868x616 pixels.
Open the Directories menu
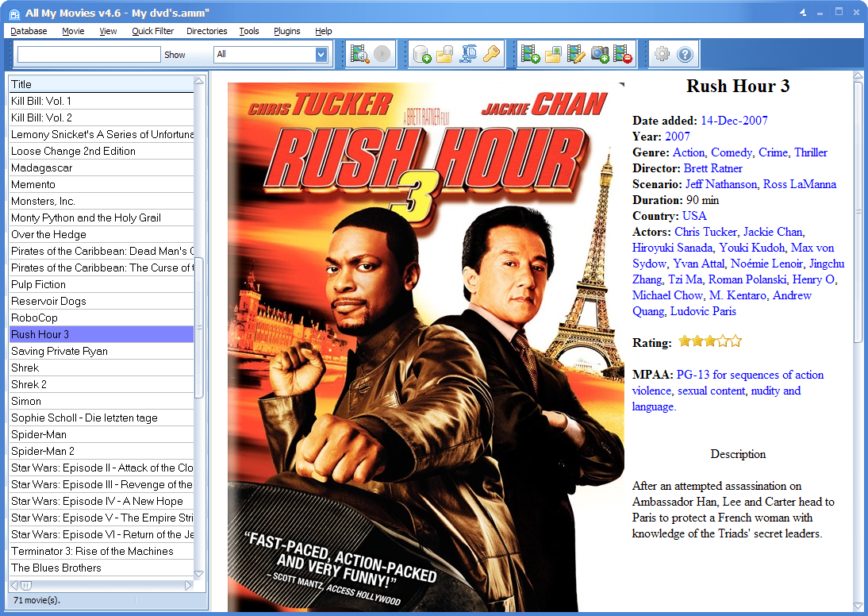point(206,31)
